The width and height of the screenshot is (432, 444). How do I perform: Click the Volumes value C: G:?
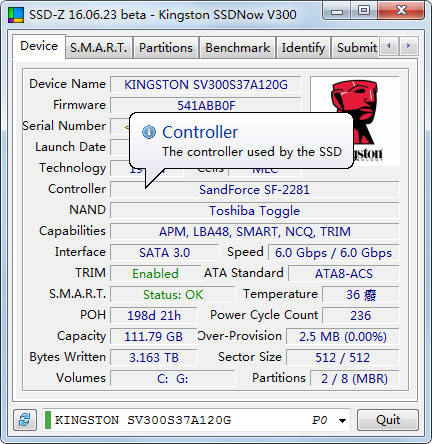pos(173,379)
